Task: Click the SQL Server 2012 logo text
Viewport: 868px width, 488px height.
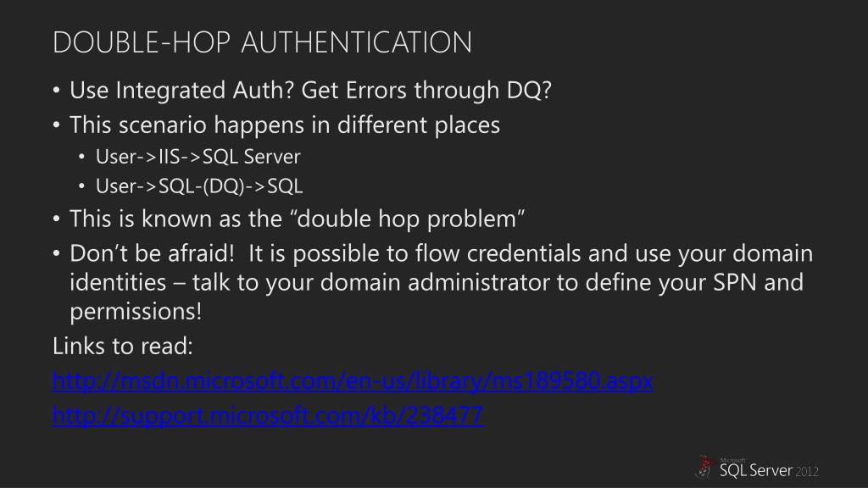Action: tap(769, 469)
